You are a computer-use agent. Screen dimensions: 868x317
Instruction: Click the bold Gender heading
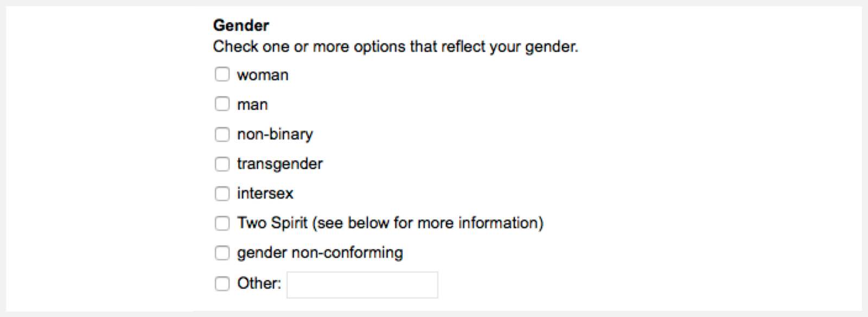(241, 26)
